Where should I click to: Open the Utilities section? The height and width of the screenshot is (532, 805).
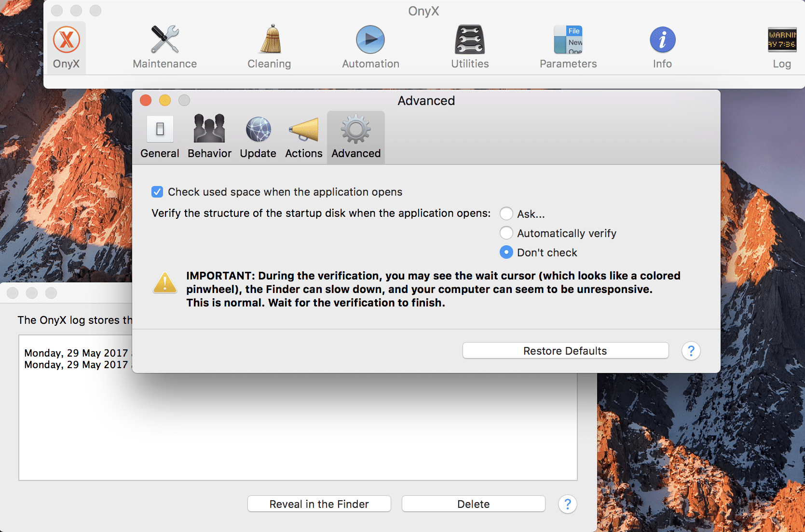tap(469, 46)
